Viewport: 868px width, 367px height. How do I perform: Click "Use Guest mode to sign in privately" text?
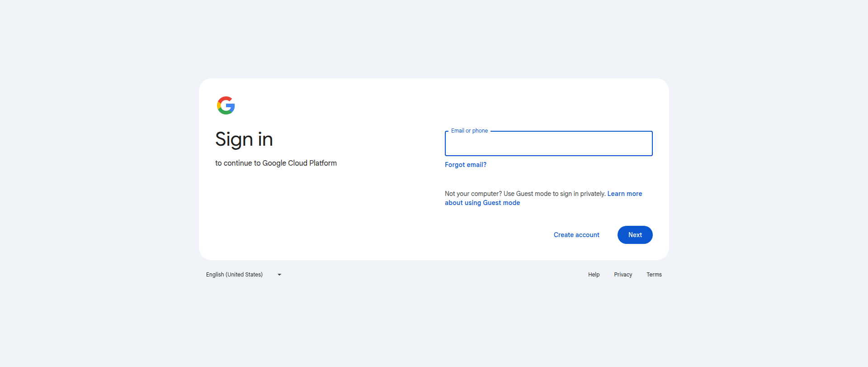tap(554, 194)
